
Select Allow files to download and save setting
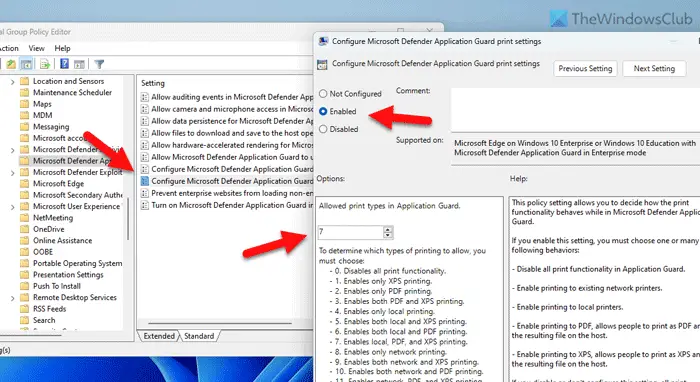(x=227, y=133)
